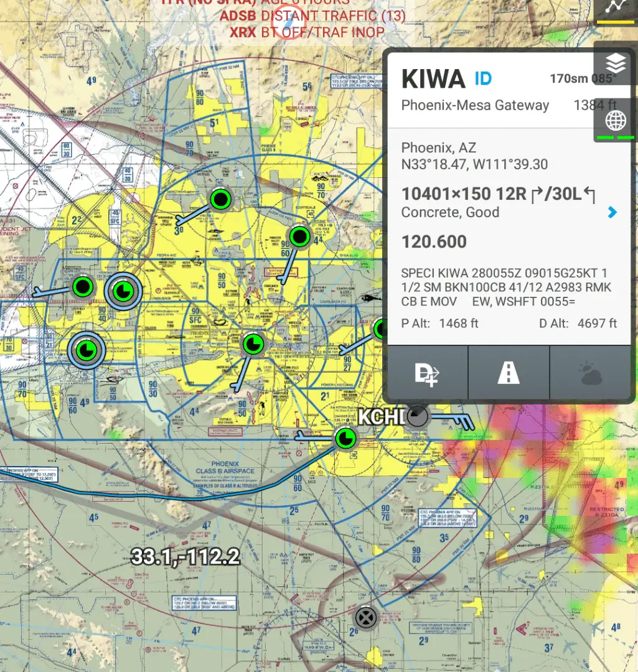This screenshot has height=672, width=638.
Task: Click the gray marker next to KCHD label
Action: [418, 416]
